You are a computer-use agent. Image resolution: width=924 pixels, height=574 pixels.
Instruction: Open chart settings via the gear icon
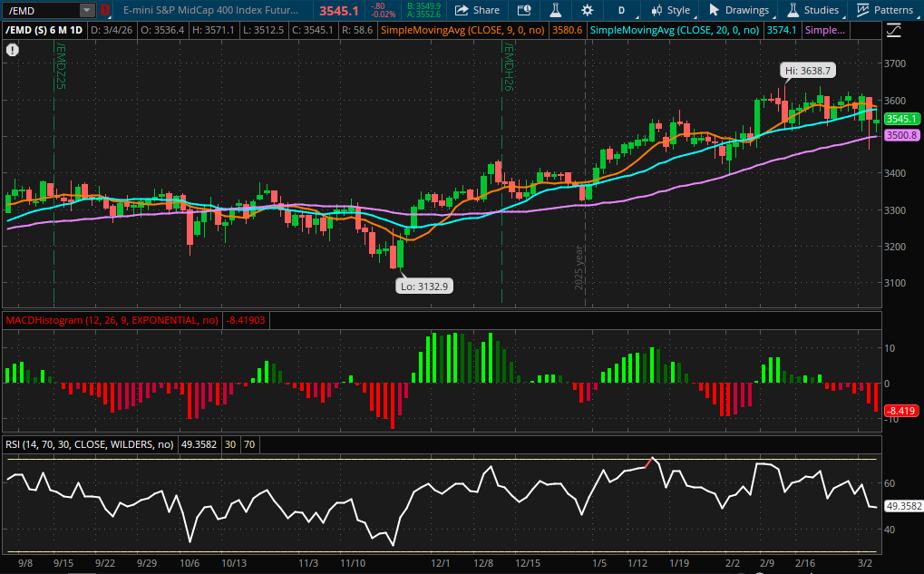coord(586,11)
